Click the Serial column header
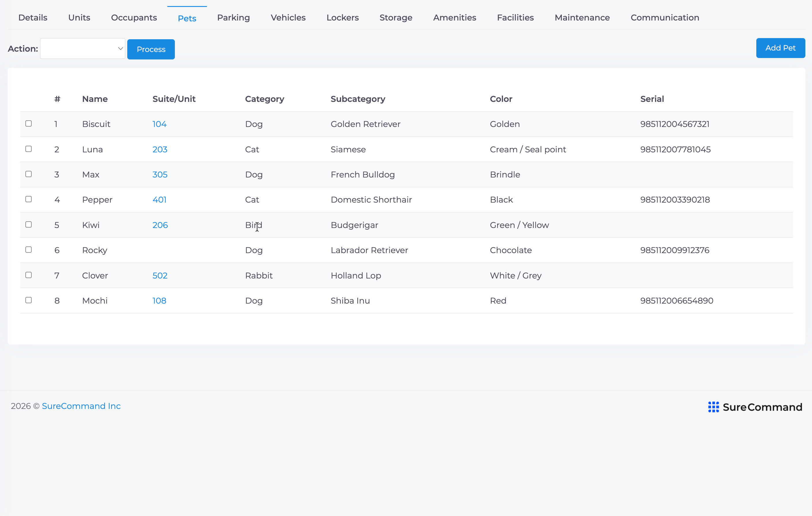812x516 pixels. click(x=652, y=99)
